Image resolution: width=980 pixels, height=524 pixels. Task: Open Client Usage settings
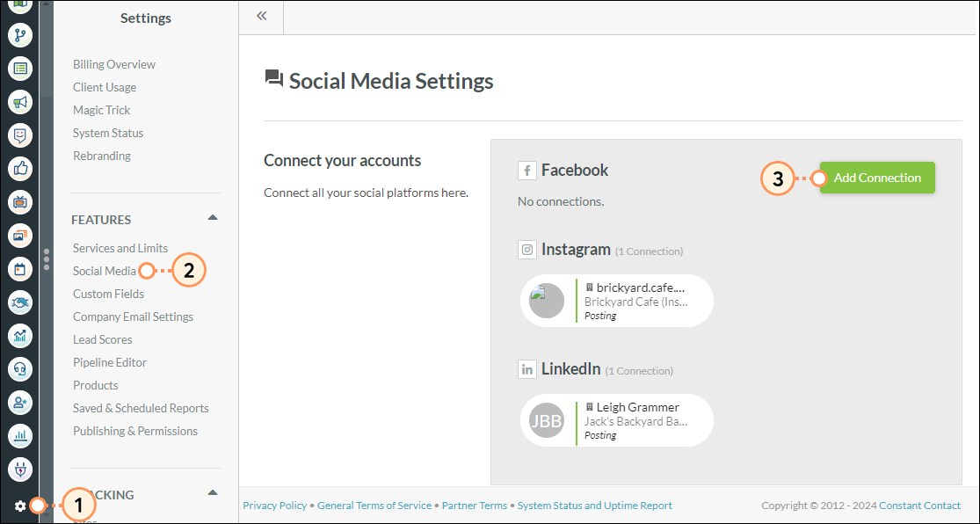(x=105, y=88)
